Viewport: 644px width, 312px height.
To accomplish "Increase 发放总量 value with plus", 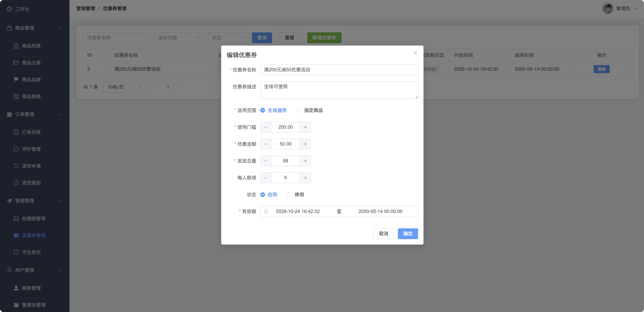I will coord(305,161).
